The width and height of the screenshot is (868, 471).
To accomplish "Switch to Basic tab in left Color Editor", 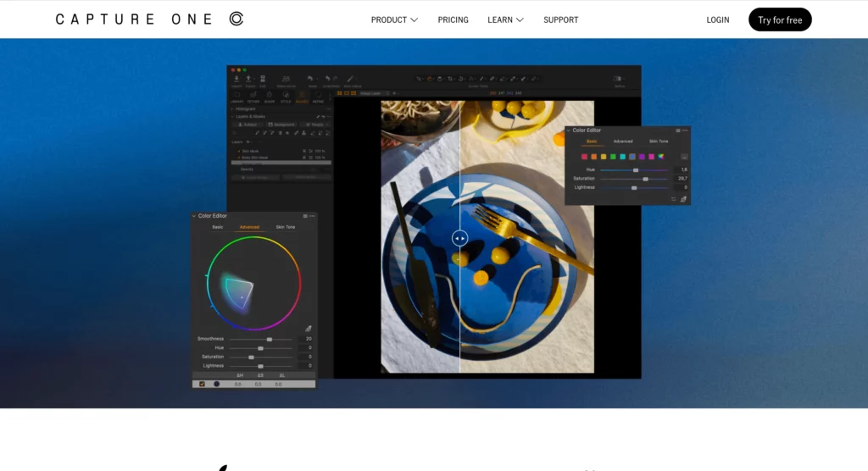I will pyautogui.click(x=218, y=227).
